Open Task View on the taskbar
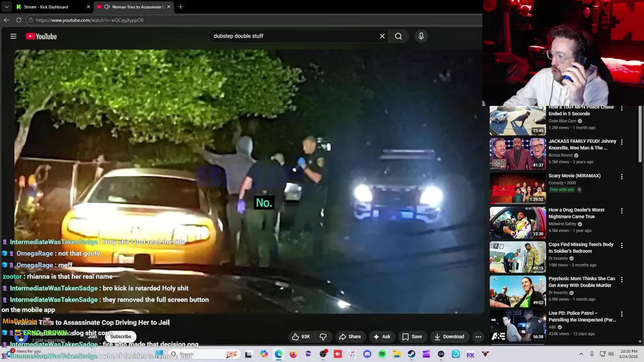This screenshot has width=644, height=362. [x=248, y=354]
